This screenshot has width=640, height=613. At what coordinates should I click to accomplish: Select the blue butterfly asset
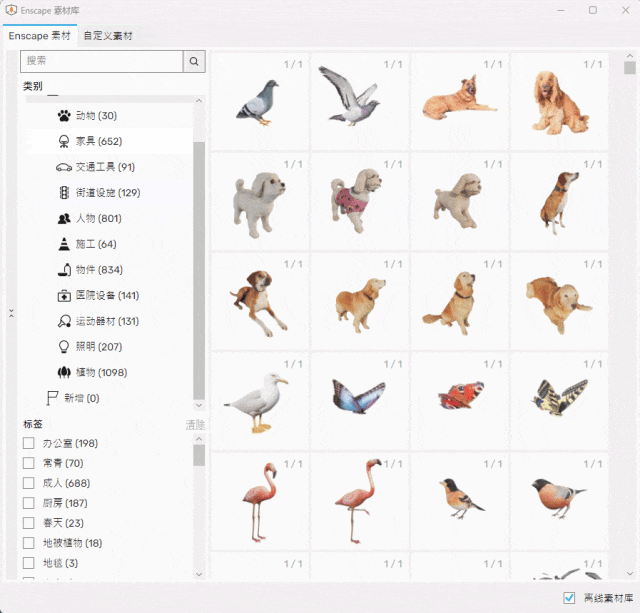359,401
